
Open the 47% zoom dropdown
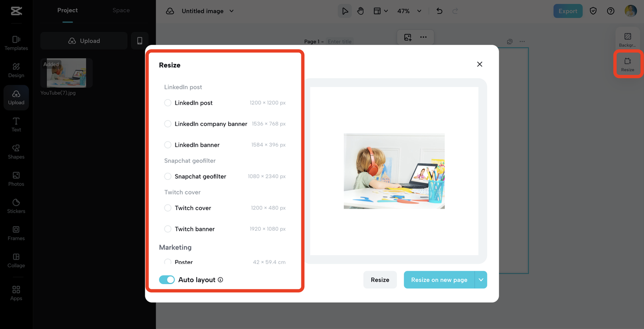click(x=410, y=11)
